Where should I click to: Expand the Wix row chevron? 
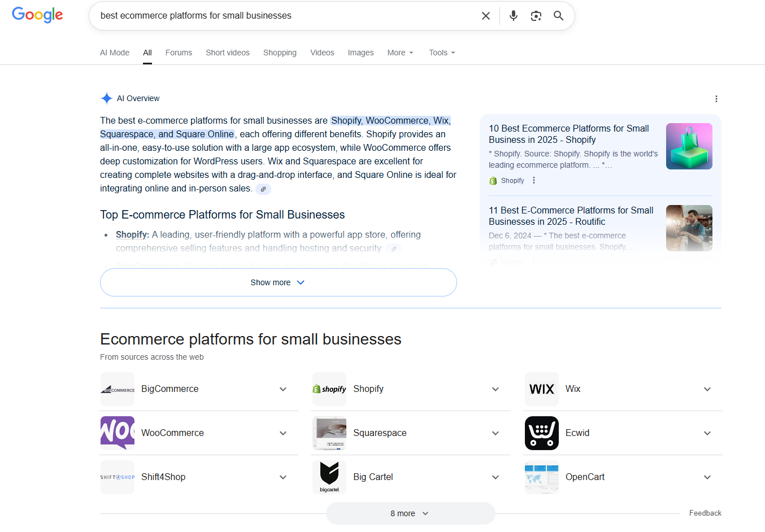tap(707, 389)
